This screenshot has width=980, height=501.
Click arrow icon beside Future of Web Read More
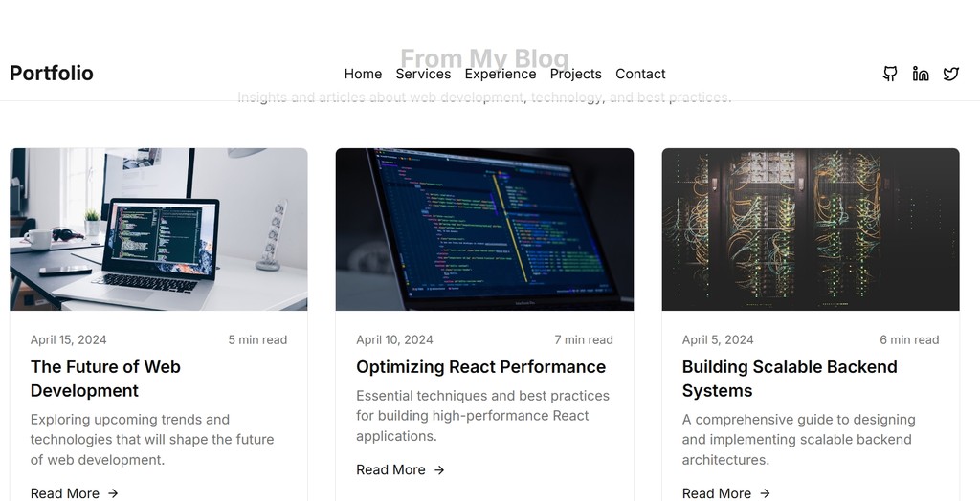[113, 493]
